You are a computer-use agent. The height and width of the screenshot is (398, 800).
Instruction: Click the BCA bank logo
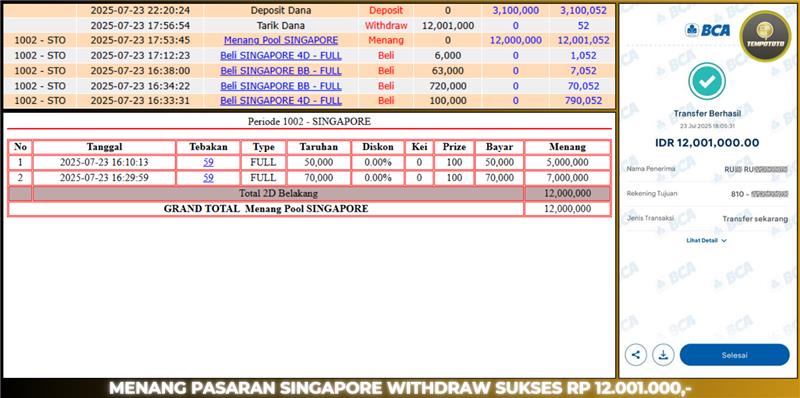coord(707,30)
